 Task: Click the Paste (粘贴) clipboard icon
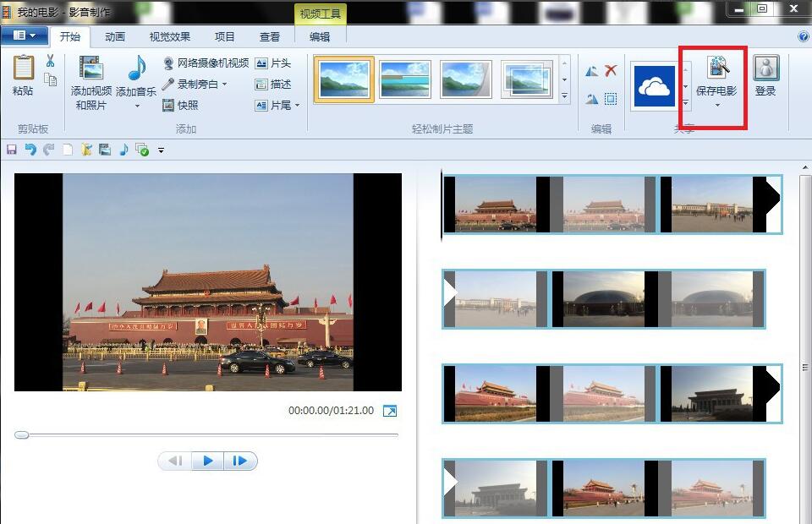point(24,68)
